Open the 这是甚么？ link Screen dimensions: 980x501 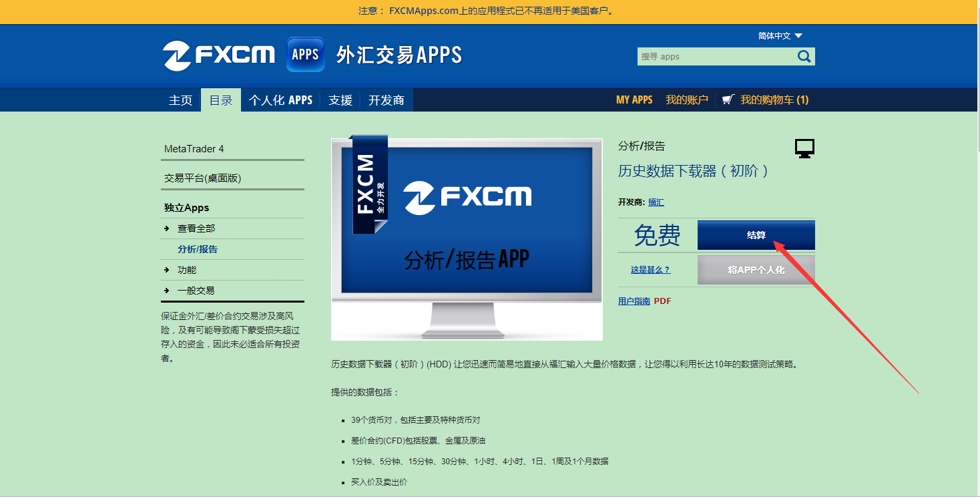(650, 270)
